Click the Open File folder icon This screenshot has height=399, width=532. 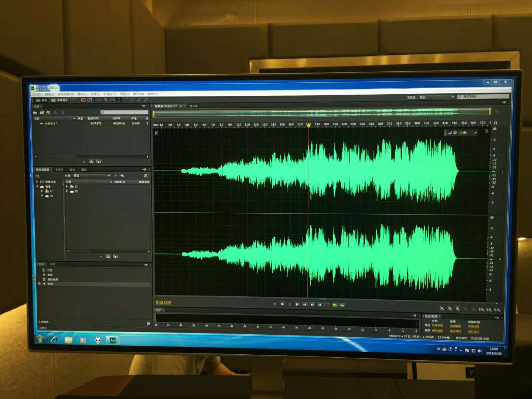[35, 113]
